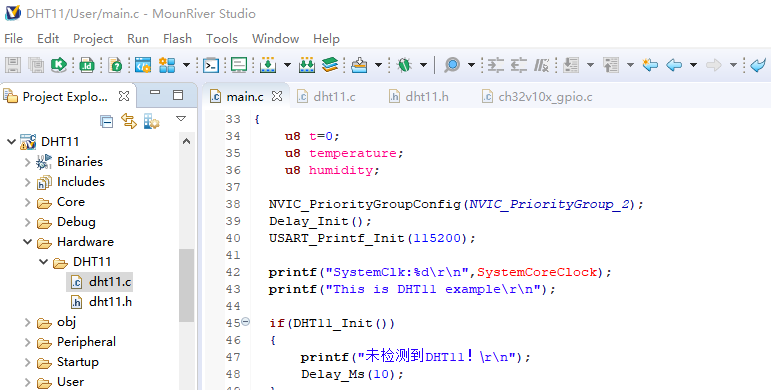
Task: Select dht11.h file in project tree
Action: click(x=101, y=302)
